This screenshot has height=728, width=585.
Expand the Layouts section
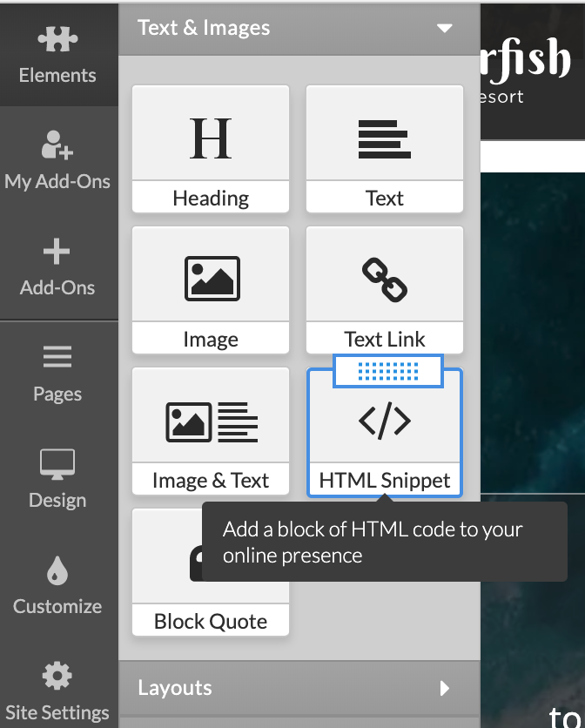[x=299, y=688]
